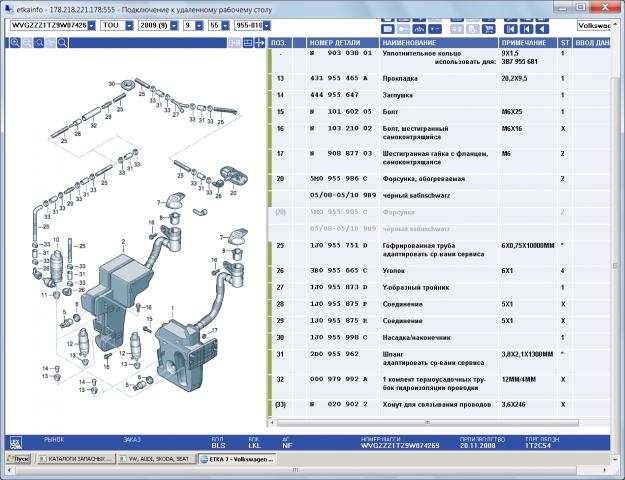Select part number 000 979 992 A
Screen dimensions: 625x480
tap(339, 379)
